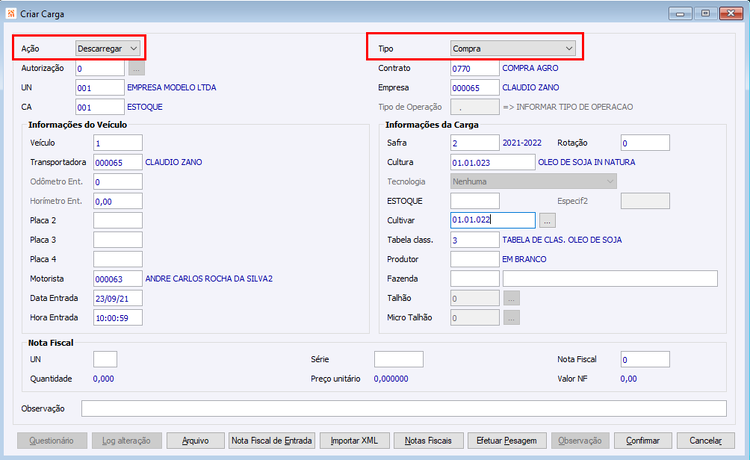Click the Data Entrada field

(118, 298)
